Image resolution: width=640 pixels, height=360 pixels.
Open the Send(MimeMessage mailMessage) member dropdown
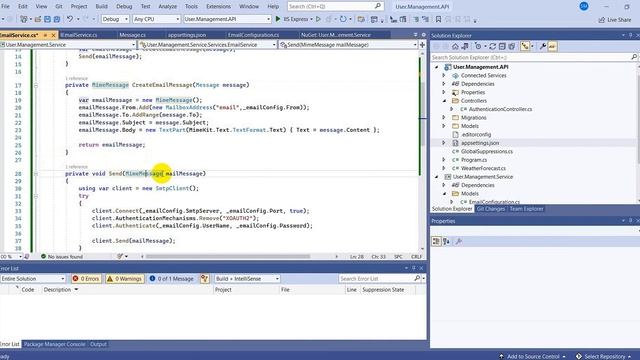(348, 45)
